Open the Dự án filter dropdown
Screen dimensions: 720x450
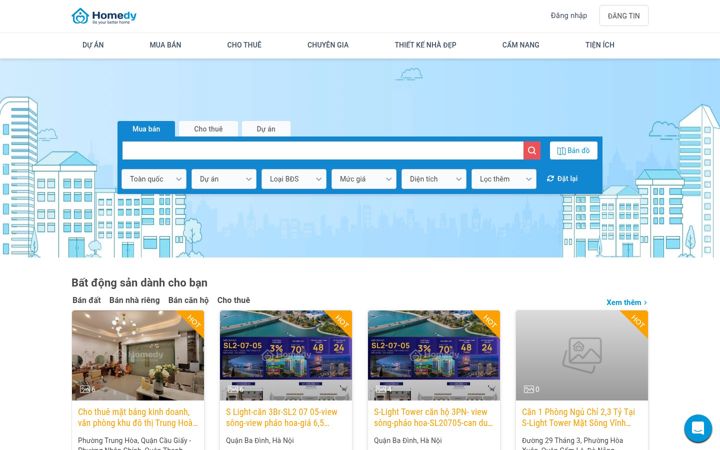(224, 179)
